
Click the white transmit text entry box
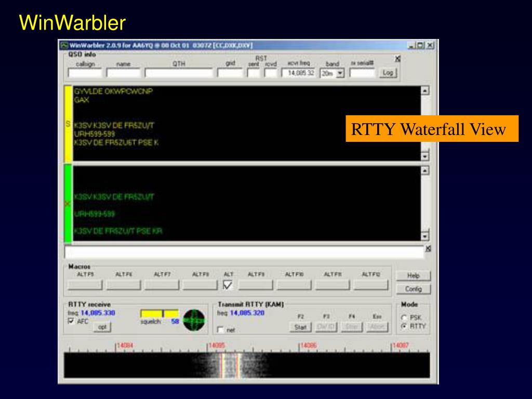click(x=244, y=252)
